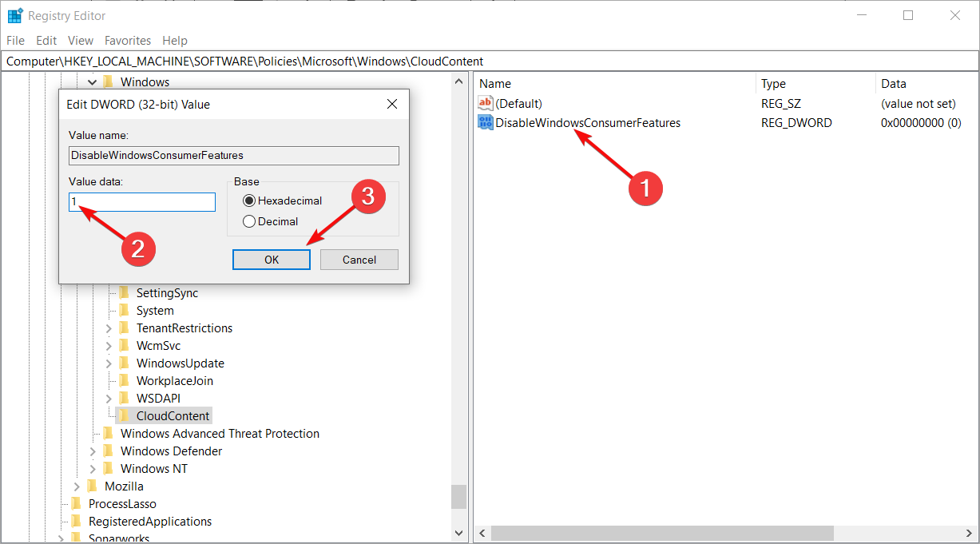Select the CloudContent key label
The width and height of the screenshot is (980, 544).
(x=173, y=415)
